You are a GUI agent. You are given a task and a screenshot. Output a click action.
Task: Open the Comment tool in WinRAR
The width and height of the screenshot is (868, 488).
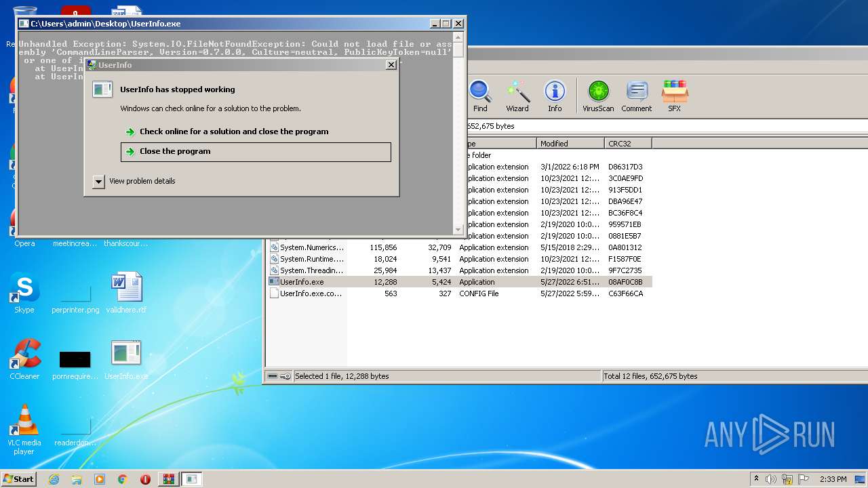point(636,96)
